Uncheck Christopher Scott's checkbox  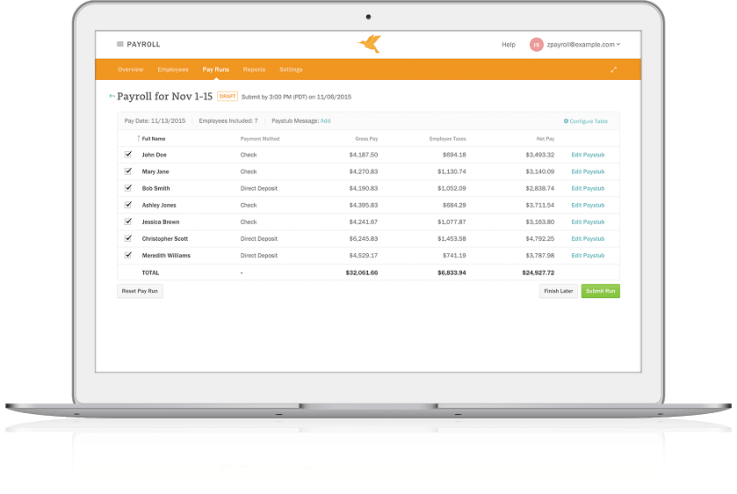click(x=128, y=238)
